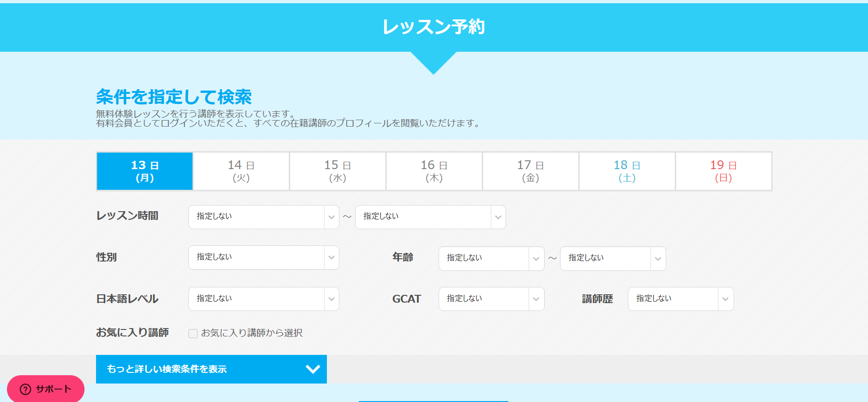This screenshot has width=868, height=402.
Task: Expand the 日本語レベル dropdown
Action: coord(263,299)
